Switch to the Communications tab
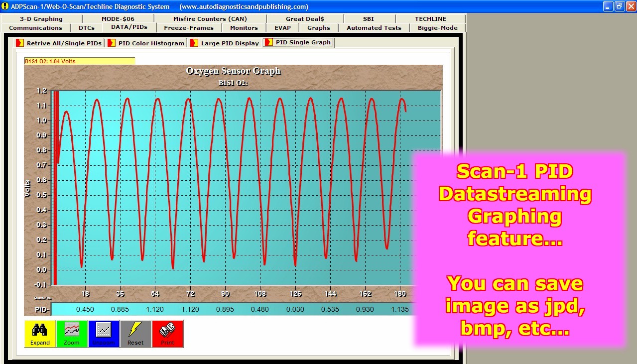 (x=36, y=28)
